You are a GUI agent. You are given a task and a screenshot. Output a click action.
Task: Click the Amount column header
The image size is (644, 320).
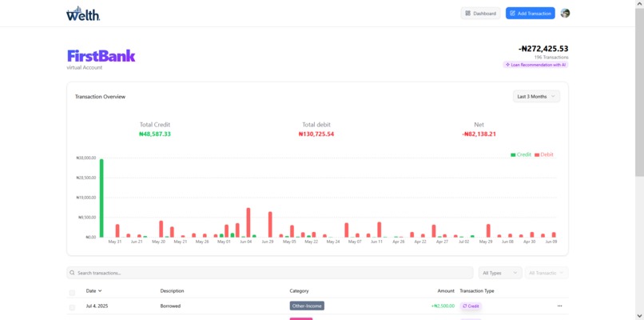tap(446, 290)
